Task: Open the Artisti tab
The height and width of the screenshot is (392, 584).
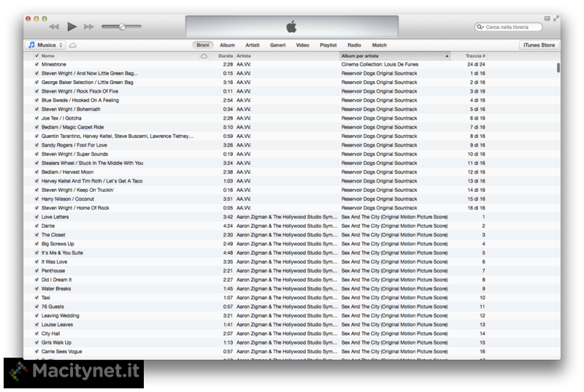Action: click(x=252, y=45)
